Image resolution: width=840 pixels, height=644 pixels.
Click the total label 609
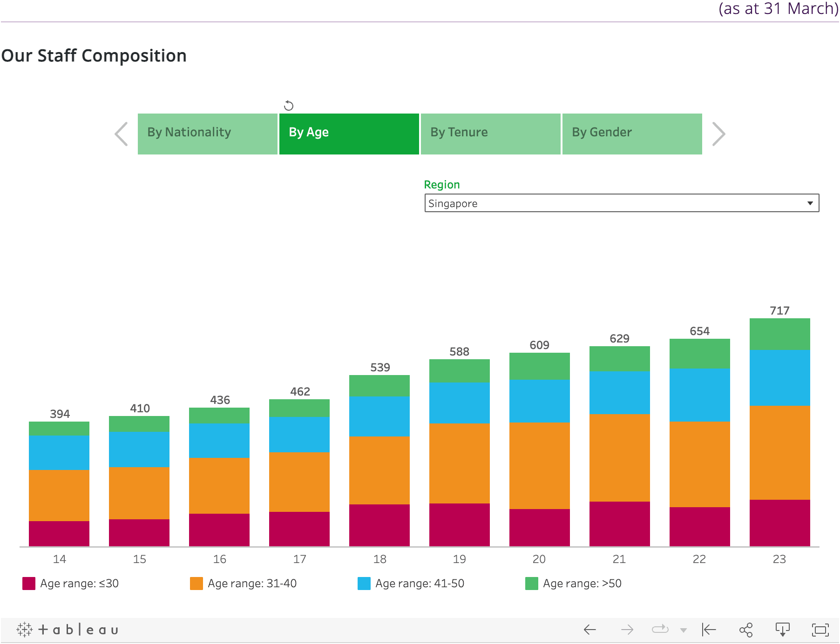540,345
